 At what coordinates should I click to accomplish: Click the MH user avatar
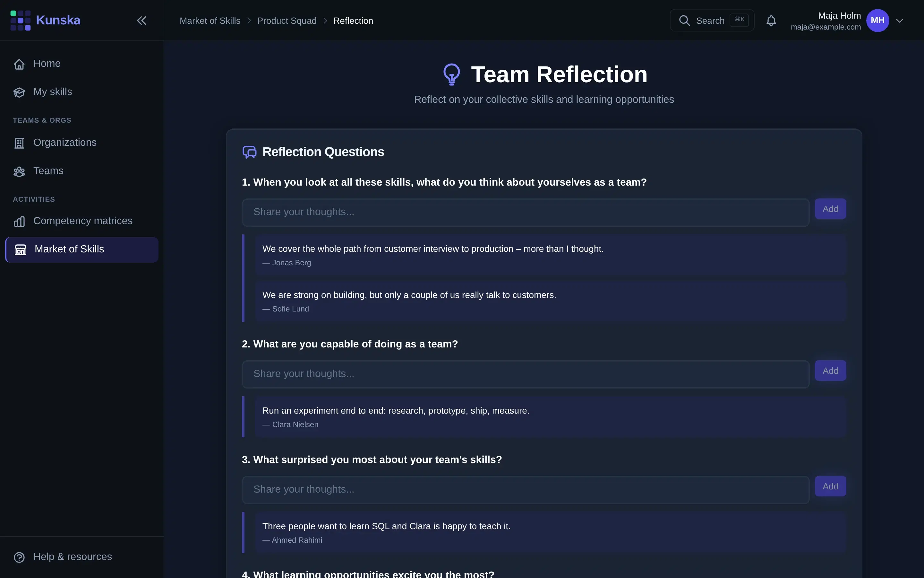(877, 21)
